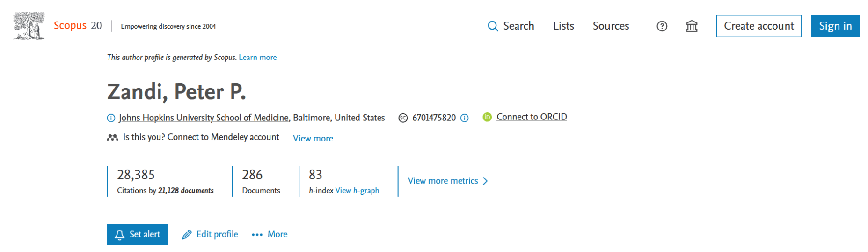Image resolution: width=868 pixels, height=252 pixels.
Task: Click the magnifying glass search icon
Action: pos(493,26)
